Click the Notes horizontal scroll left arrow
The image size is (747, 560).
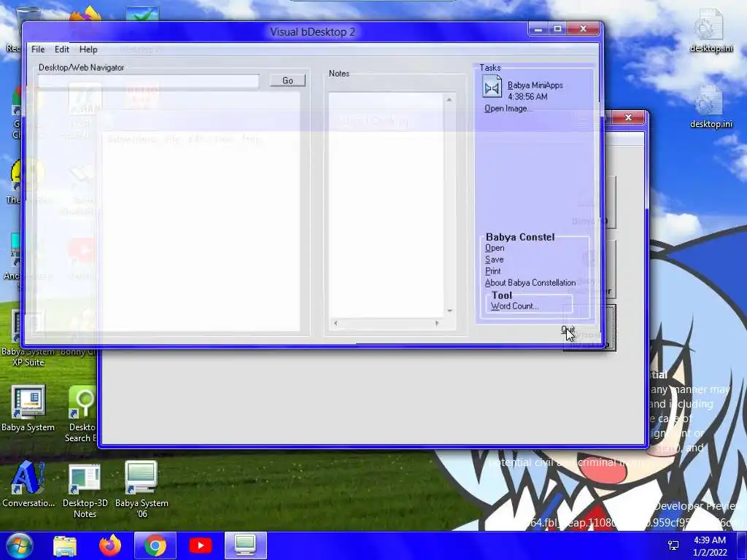(x=336, y=323)
